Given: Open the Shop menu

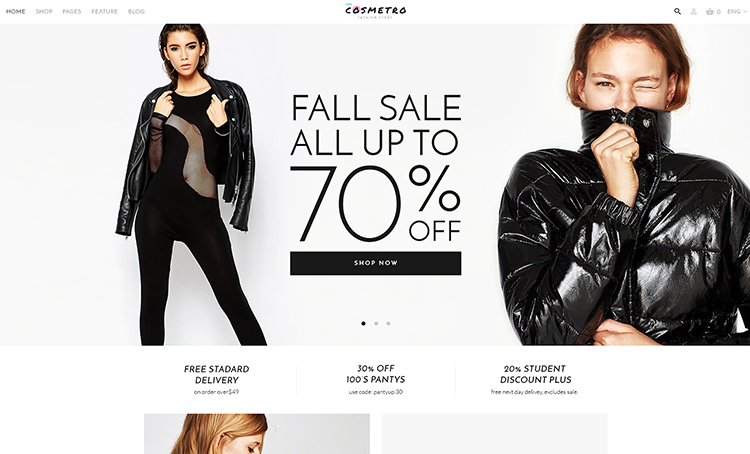Looking at the screenshot, I should [44, 11].
